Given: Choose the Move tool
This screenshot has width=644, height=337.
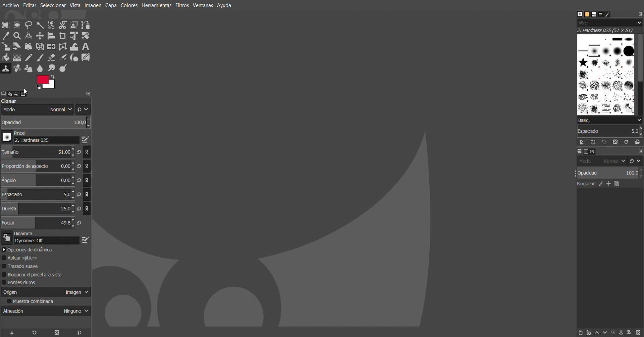Looking at the screenshot, I should [40, 36].
